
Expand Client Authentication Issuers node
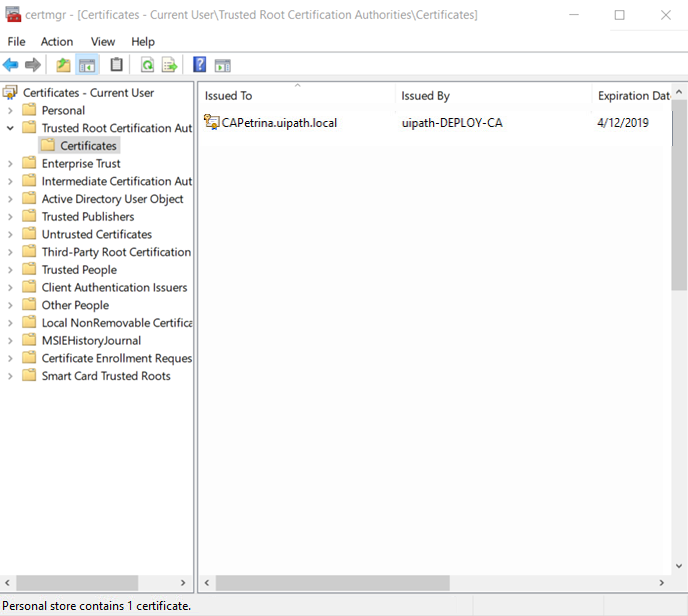[10, 287]
